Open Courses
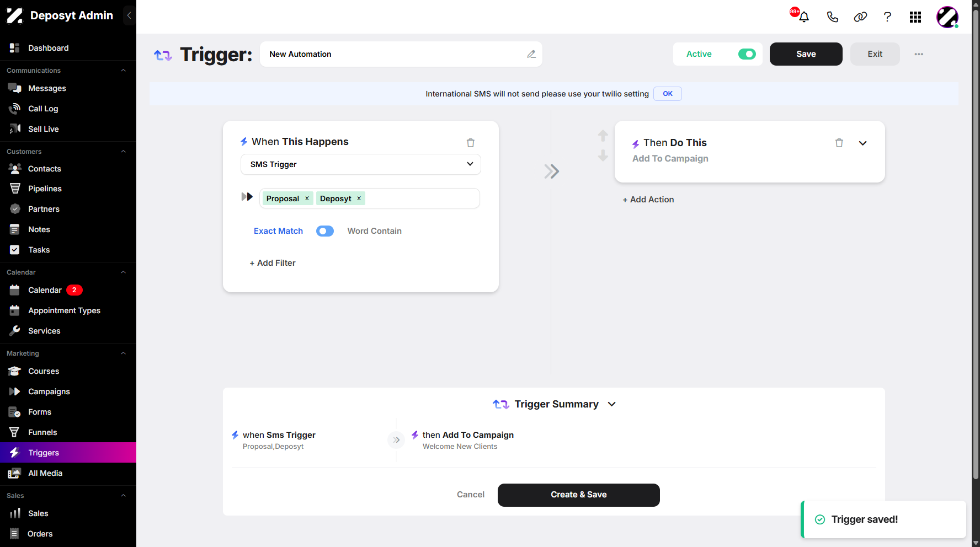This screenshot has width=980, height=547. pos(68,371)
